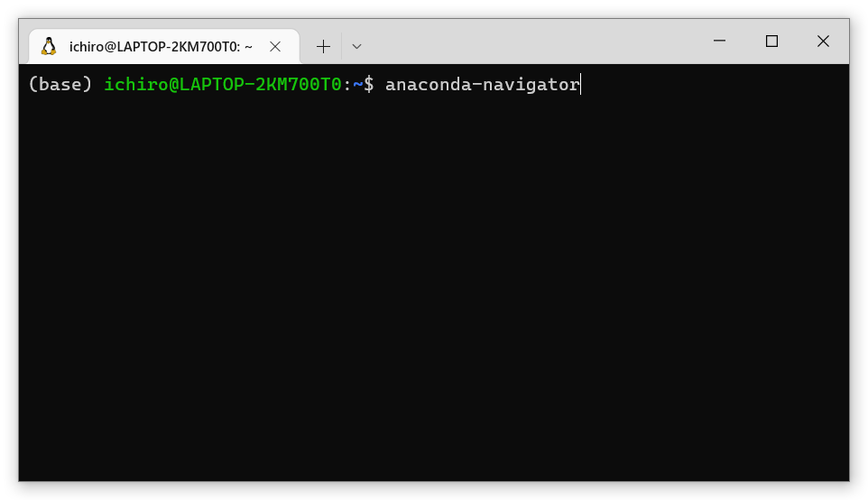Image resolution: width=868 pixels, height=500 pixels.
Task: Select the tab title "ichiro@LAPTOP-2KM700T0: ~"
Action: pyautogui.click(x=161, y=46)
